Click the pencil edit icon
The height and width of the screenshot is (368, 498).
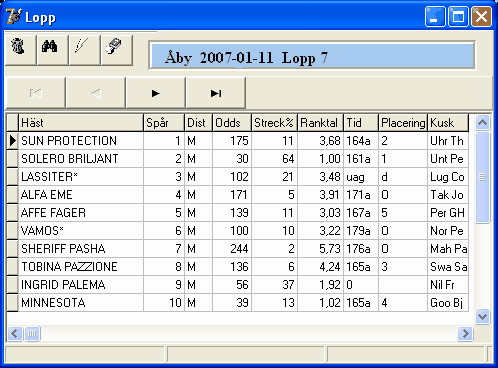tap(84, 49)
